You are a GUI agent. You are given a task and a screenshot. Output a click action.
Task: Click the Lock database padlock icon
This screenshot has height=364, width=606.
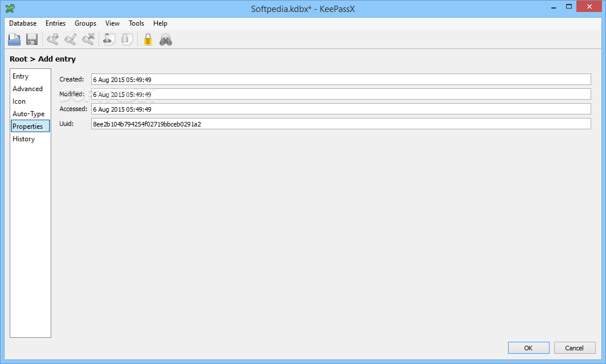(x=148, y=39)
